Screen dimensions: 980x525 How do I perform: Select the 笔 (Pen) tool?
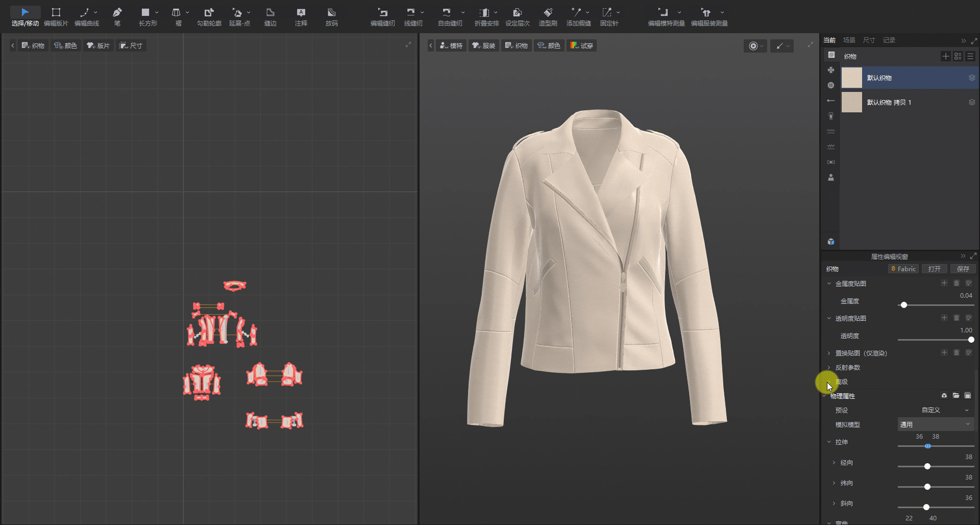tap(117, 16)
